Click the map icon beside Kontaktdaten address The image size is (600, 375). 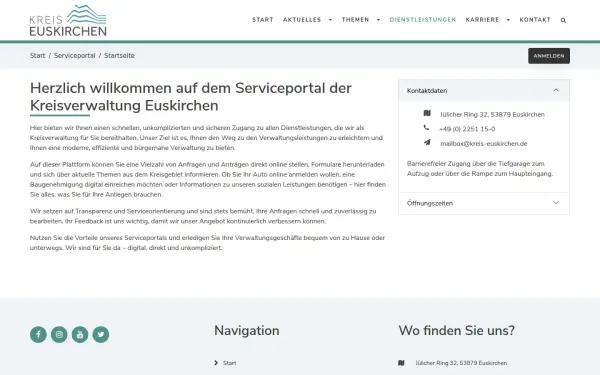(427, 113)
